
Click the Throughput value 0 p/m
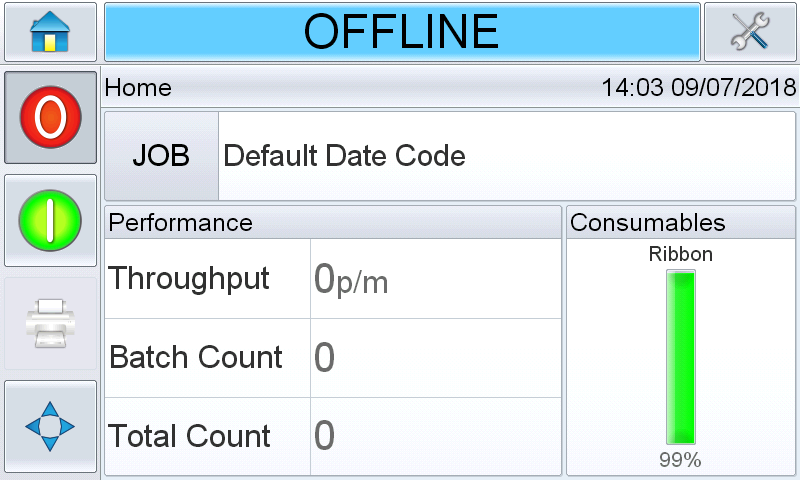[351, 280]
